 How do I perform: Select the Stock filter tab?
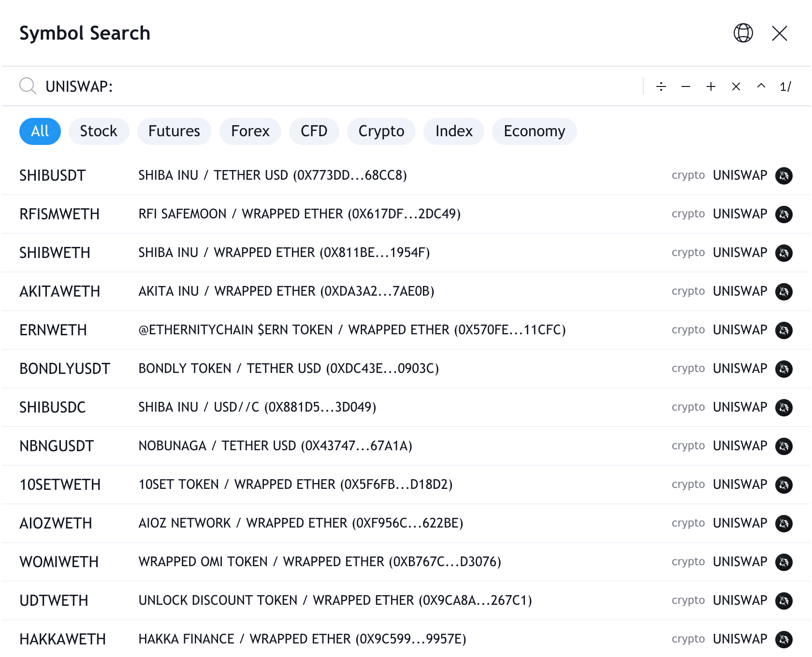tap(99, 131)
